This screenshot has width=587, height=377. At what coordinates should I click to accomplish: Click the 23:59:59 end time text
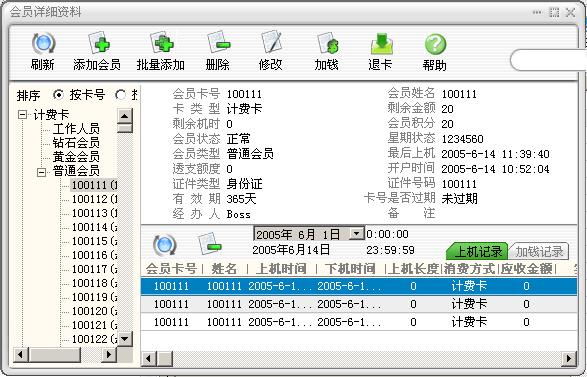(x=390, y=250)
